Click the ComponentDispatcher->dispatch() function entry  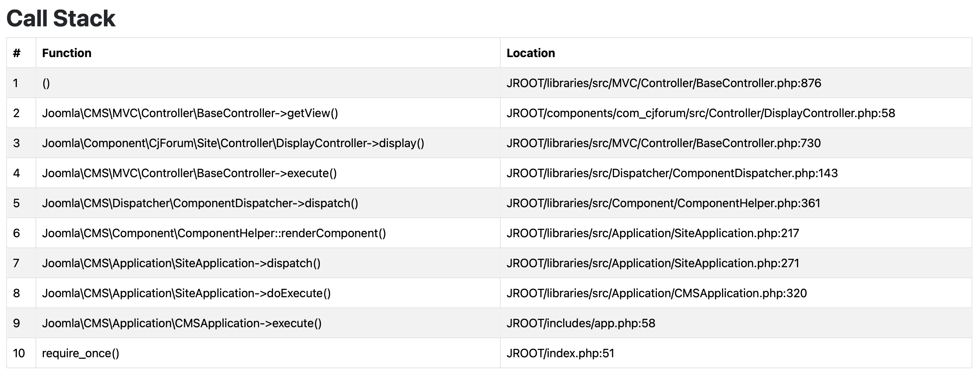coord(200,203)
